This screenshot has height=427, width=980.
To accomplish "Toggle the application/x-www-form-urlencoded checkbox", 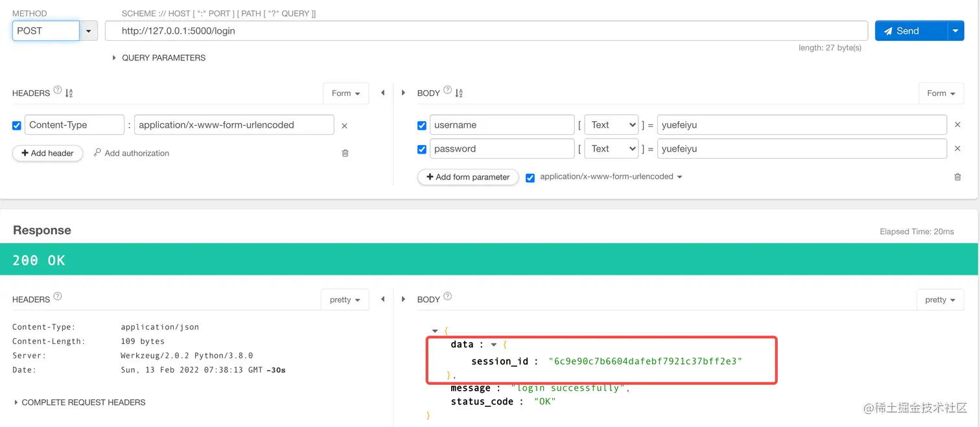I will click(530, 178).
